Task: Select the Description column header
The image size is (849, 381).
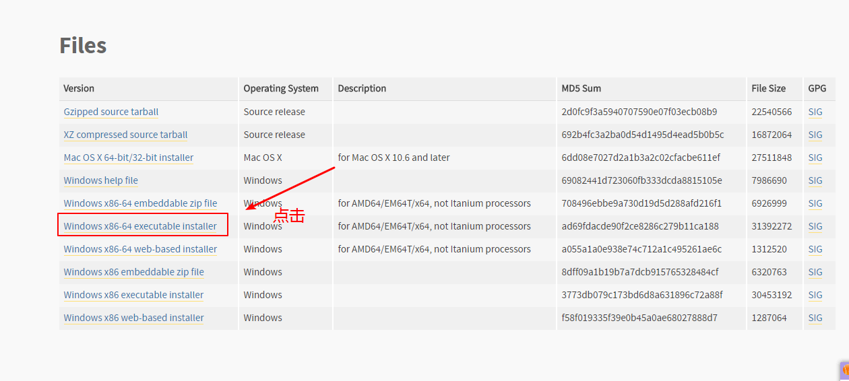Action: click(362, 88)
